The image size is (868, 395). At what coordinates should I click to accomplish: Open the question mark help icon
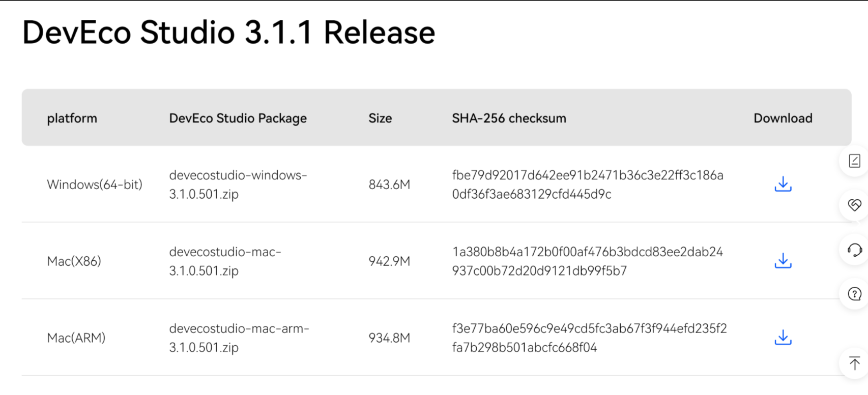point(854,294)
